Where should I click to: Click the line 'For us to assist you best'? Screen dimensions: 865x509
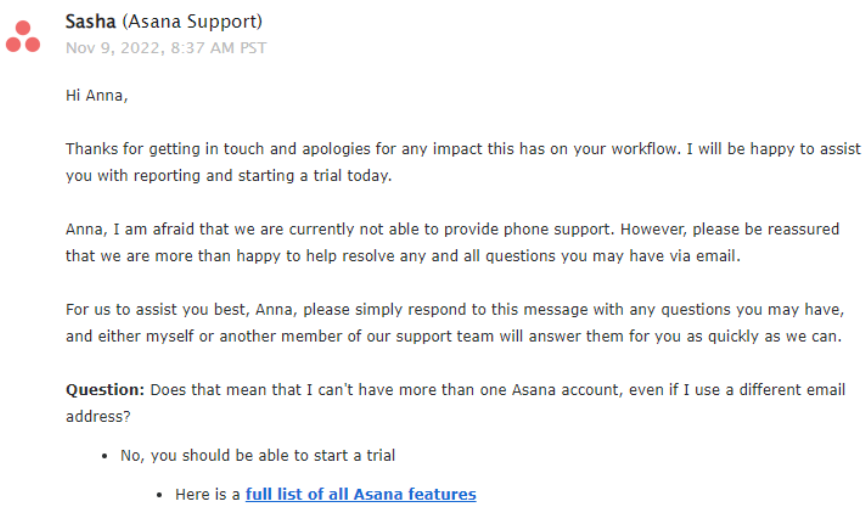[455, 309]
